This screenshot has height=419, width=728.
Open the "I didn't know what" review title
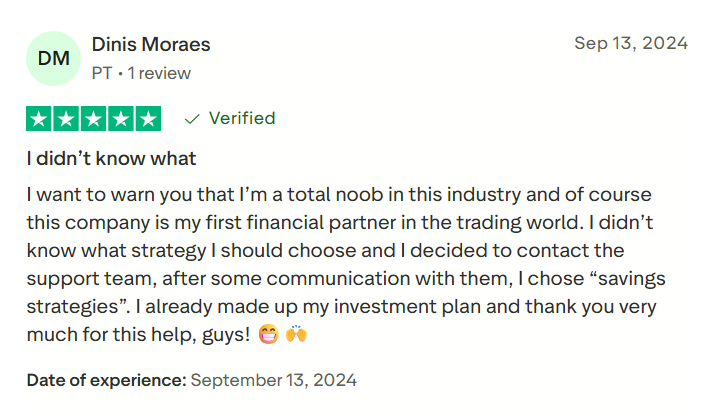coord(111,158)
